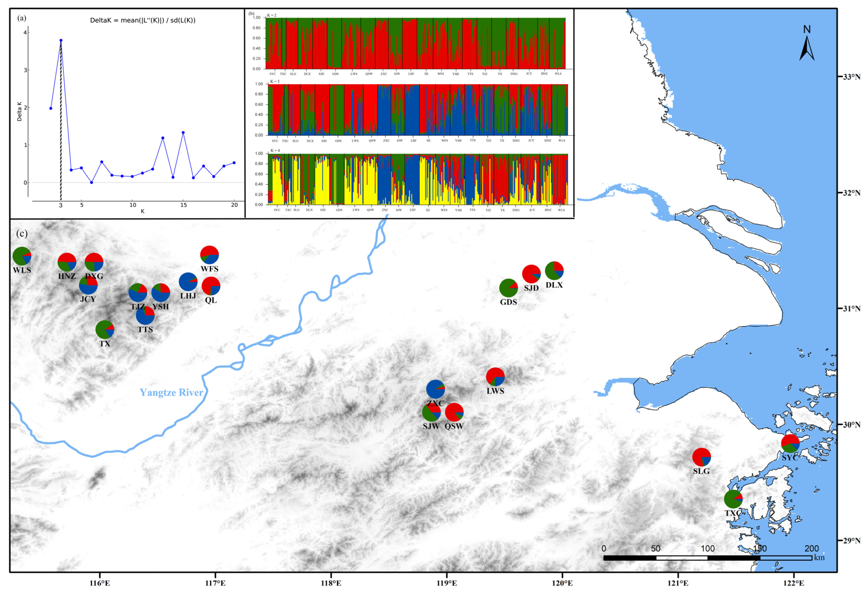The width and height of the screenshot is (868, 592).
Task: Click the WLS population pie chart
Action: pos(22,256)
